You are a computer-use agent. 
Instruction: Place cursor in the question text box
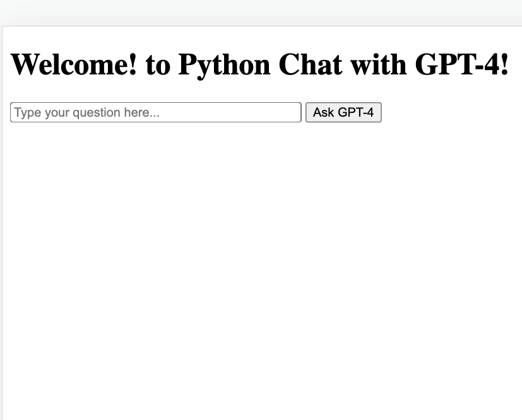156,112
